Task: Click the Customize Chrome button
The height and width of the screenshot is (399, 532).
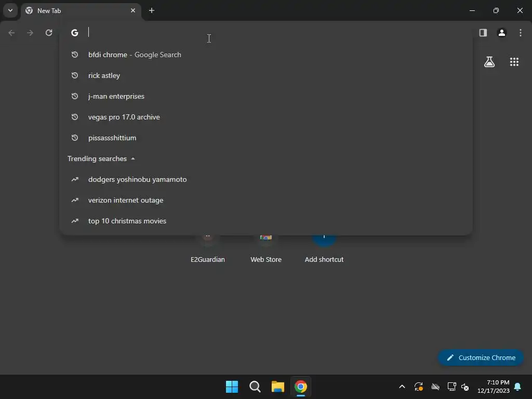Action: pyautogui.click(x=481, y=357)
